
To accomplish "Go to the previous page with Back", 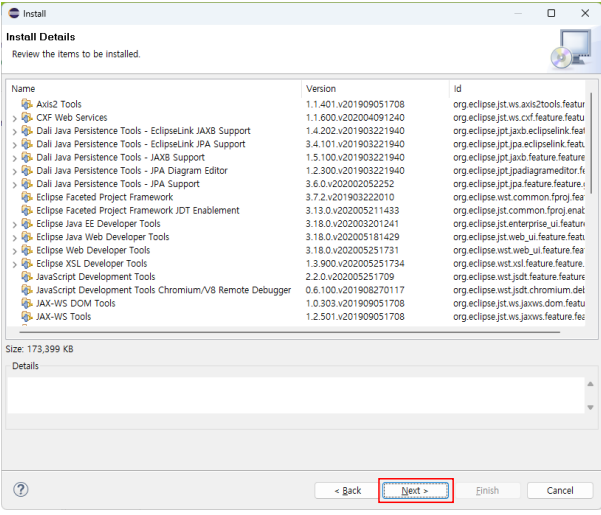I will 348,490.
